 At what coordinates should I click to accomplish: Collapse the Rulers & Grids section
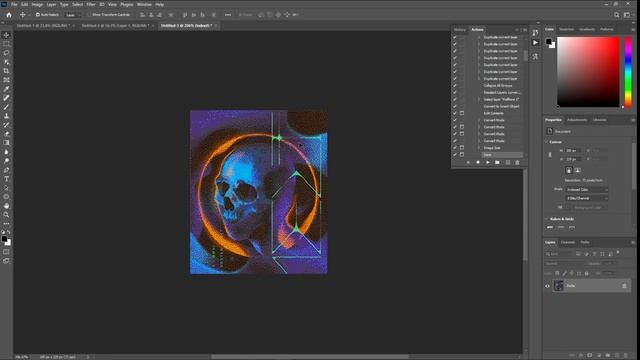(x=547, y=219)
